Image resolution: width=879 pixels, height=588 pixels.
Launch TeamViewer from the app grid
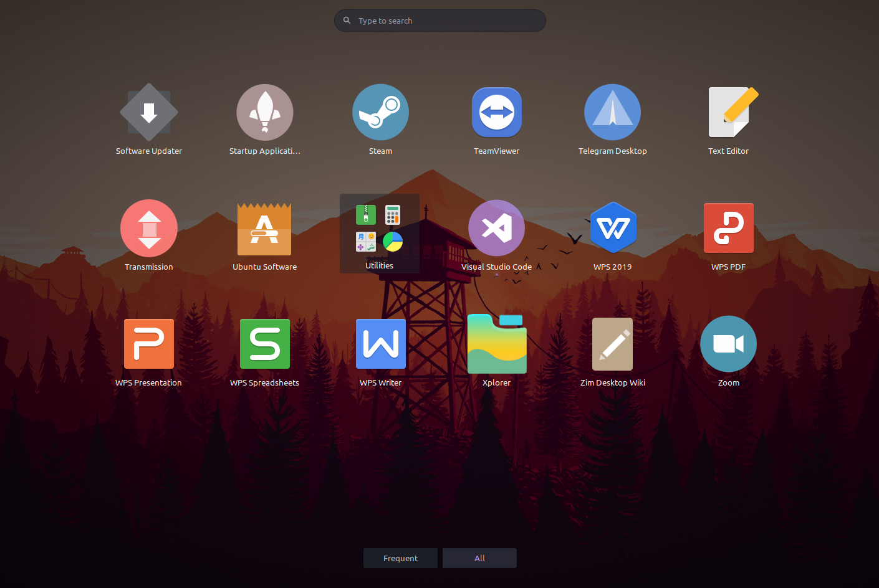coord(497,113)
